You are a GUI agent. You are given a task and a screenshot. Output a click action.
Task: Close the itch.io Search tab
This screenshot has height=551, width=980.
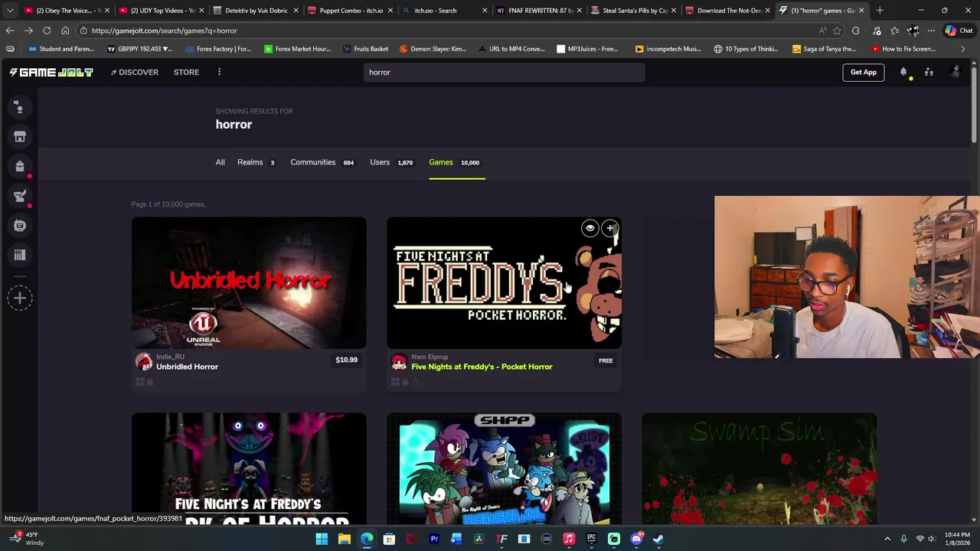(484, 11)
